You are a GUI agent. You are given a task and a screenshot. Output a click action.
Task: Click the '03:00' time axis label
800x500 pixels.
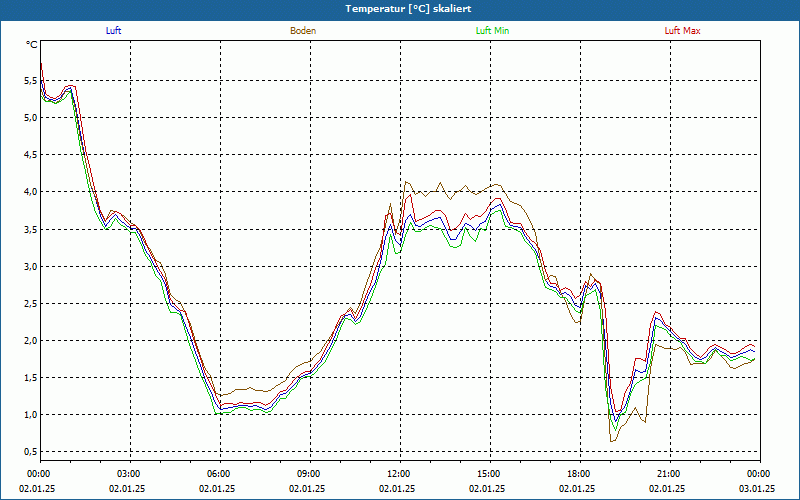127,474
